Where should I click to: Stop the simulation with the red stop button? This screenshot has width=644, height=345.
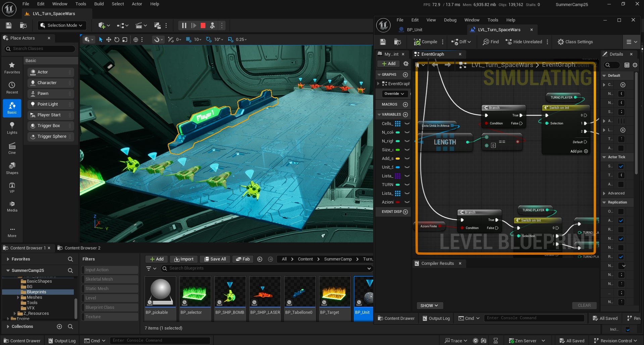tap(203, 25)
